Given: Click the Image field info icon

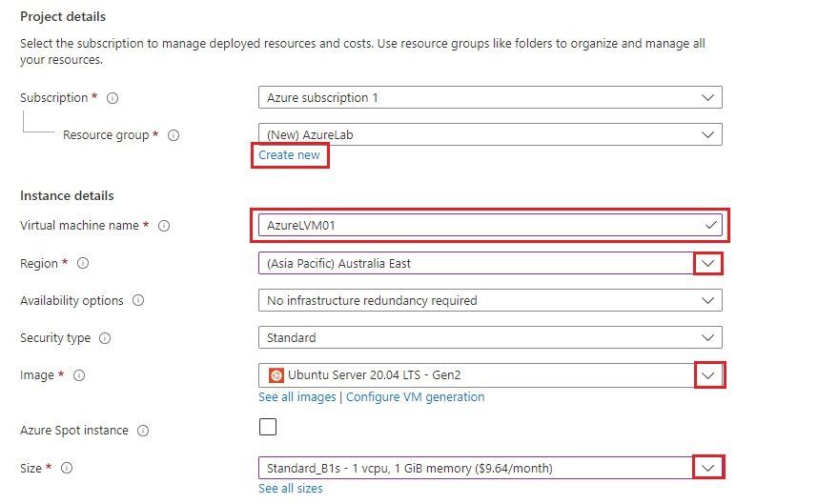Looking at the screenshot, I should 79,375.
